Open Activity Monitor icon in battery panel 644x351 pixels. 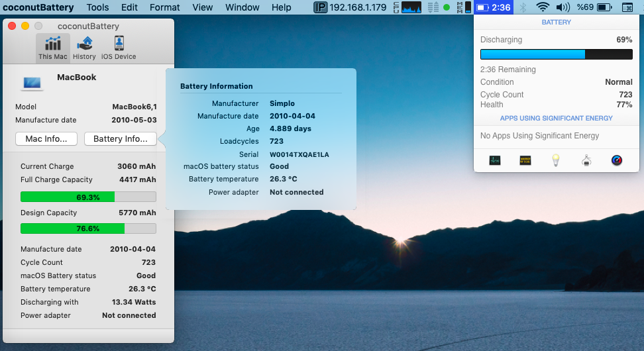click(x=495, y=160)
